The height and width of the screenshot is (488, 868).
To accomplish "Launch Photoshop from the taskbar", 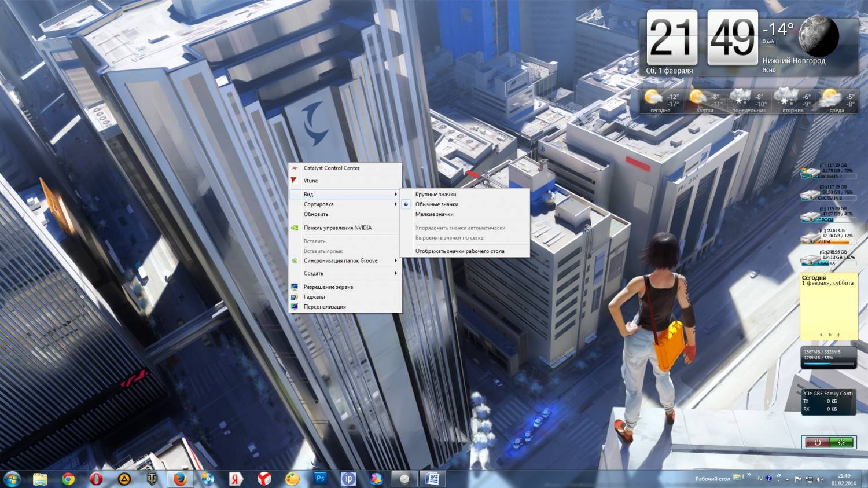I will (320, 479).
